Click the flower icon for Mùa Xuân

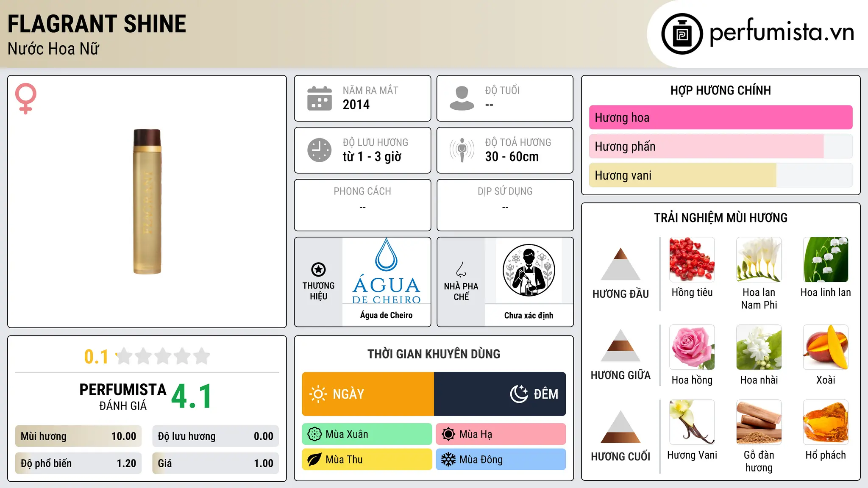point(314,434)
